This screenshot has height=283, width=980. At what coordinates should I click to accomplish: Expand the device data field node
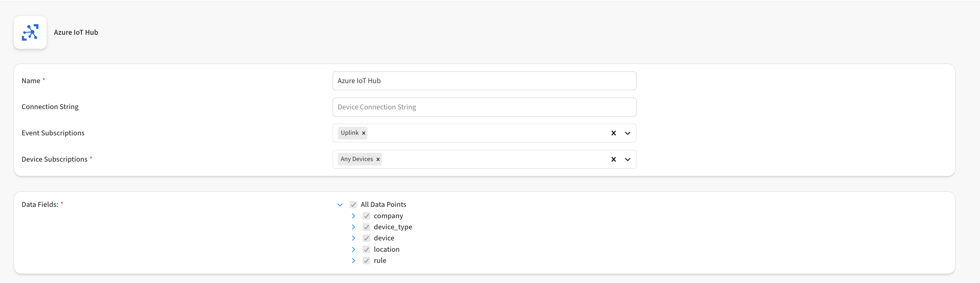353,238
